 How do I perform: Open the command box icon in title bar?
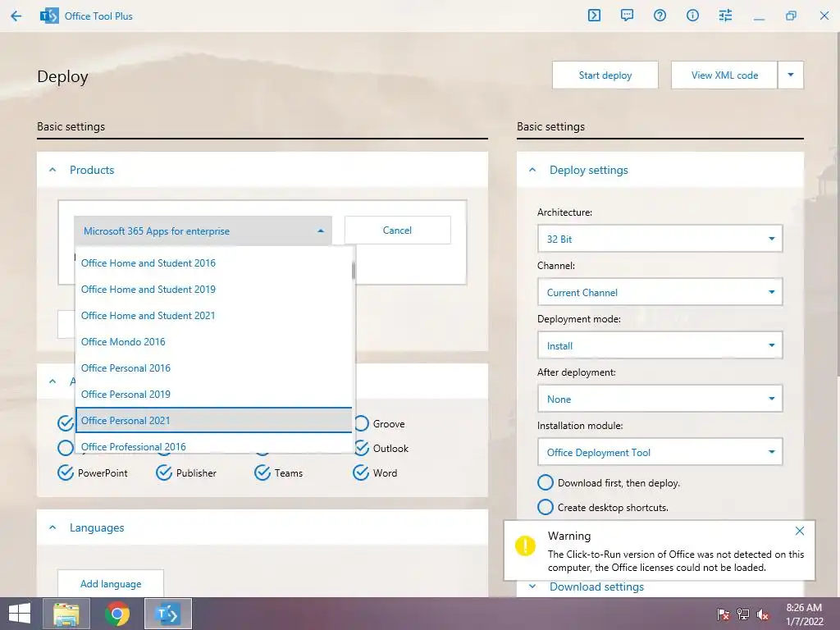tap(594, 16)
